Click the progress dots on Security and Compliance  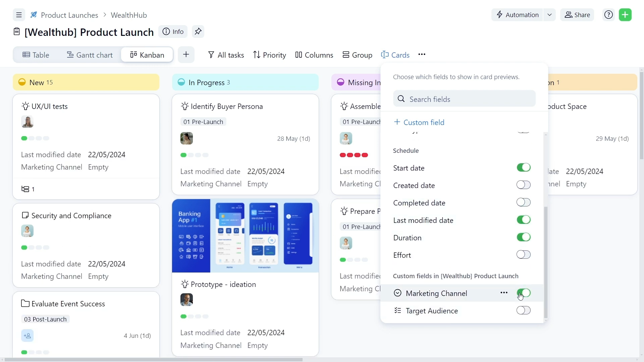35,247
